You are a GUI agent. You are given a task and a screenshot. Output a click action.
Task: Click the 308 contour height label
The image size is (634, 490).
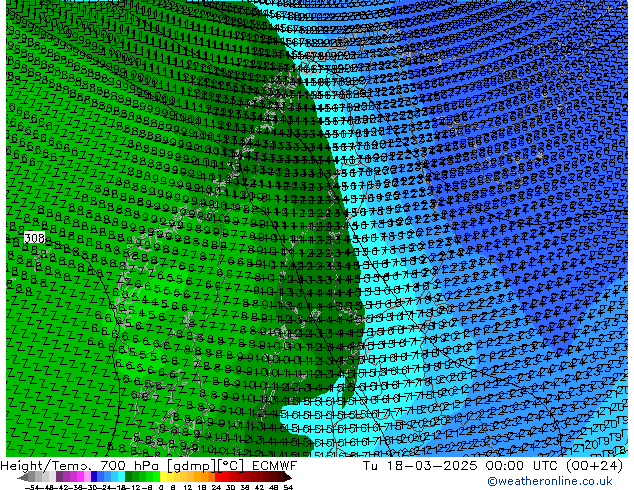[34, 238]
